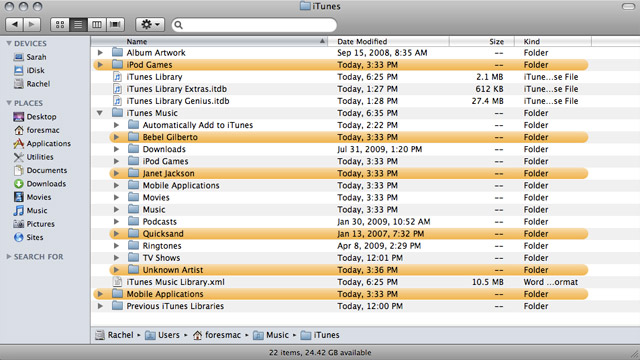The height and width of the screenshot is (360, 640).
Task: Expand the Quicksand folder
Action: pyautogui.click(x=116, y=234)
